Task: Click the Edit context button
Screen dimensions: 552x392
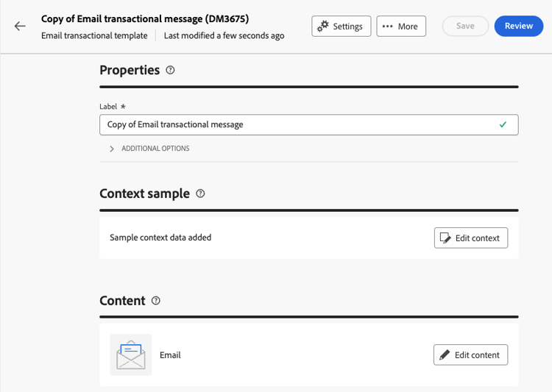Action: [471, 238]
